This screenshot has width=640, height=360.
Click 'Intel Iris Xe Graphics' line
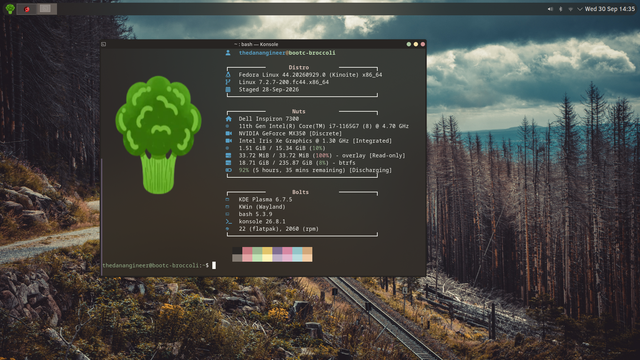click(x=315, y=141)
